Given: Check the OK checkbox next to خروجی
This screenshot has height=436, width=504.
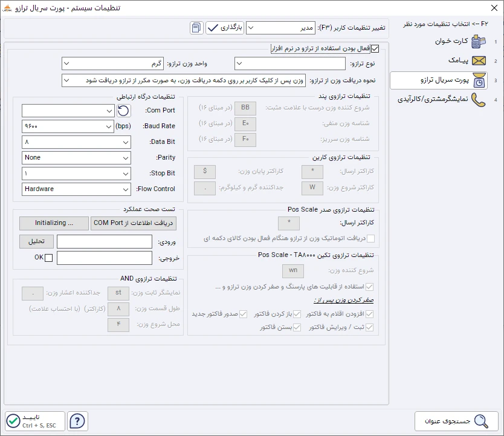Looking at the screenshot, I should tap(49, 258).
